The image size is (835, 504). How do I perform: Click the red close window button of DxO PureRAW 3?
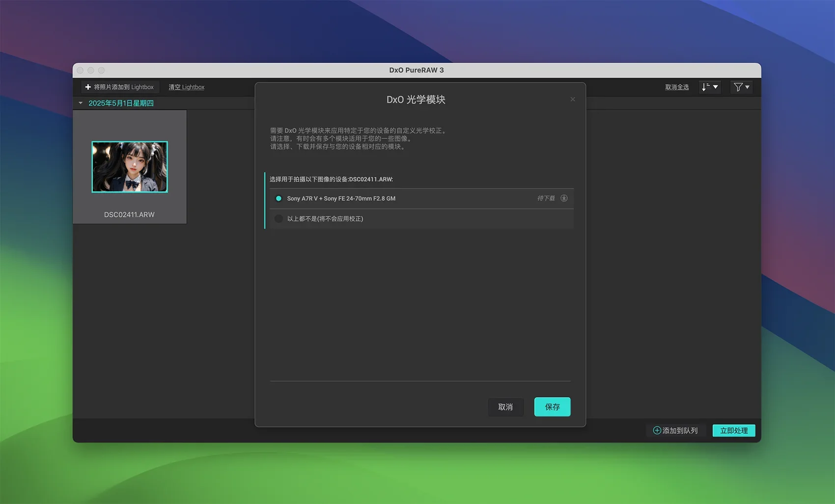click(x=80, y=70)
